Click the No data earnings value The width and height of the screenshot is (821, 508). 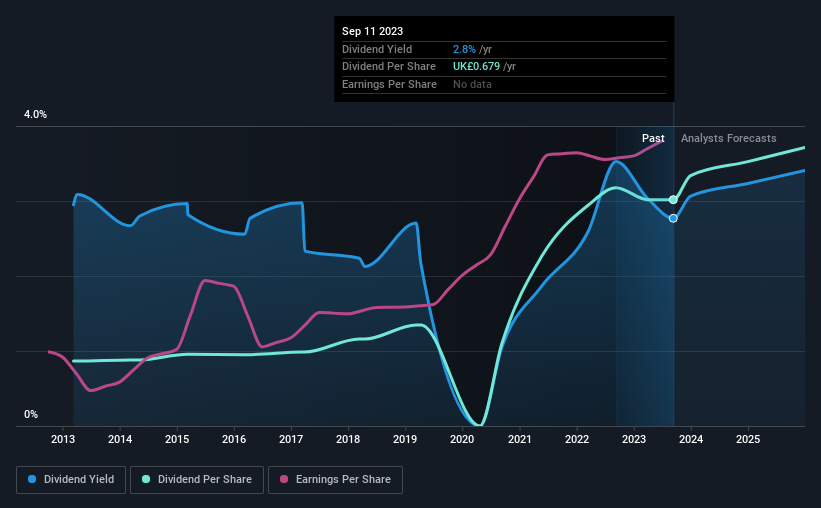tap(472, 84)
